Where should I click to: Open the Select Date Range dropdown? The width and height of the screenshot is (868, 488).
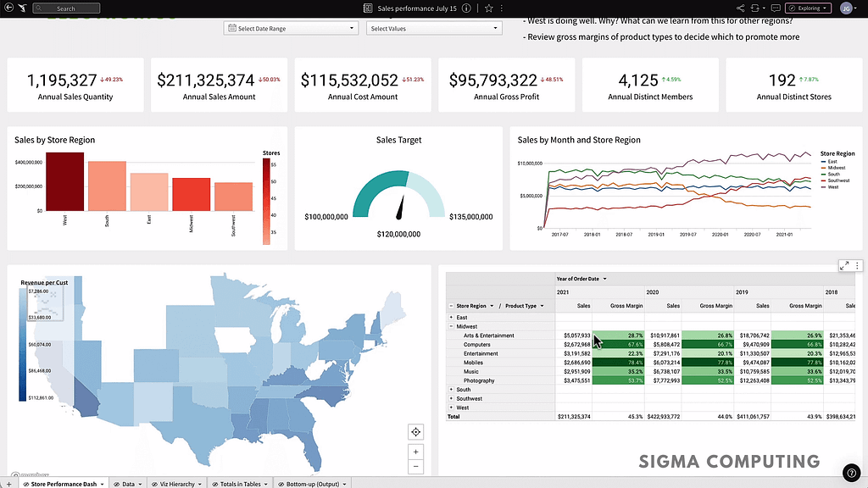pyautogui.click(x=291, y=28)
